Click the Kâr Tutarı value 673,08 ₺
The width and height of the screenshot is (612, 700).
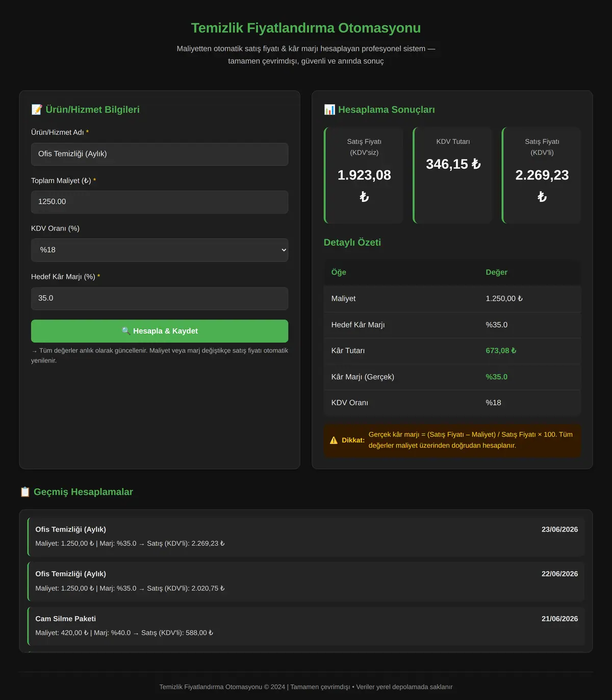tap(501, 351)
